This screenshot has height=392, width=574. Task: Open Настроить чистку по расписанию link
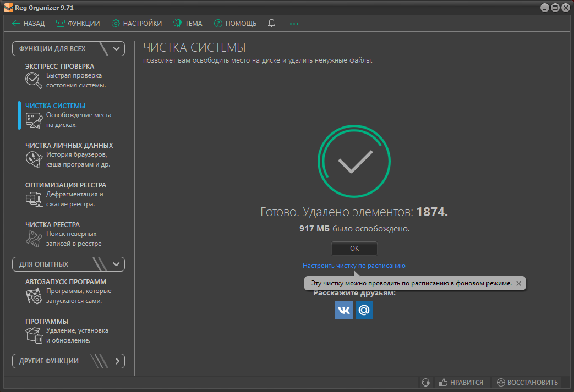(354, 266)
